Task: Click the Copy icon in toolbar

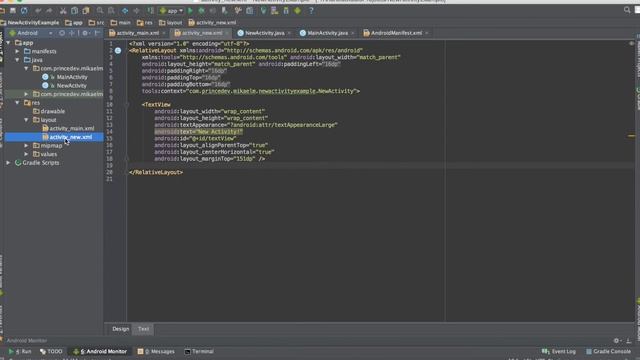Action: 74,11
